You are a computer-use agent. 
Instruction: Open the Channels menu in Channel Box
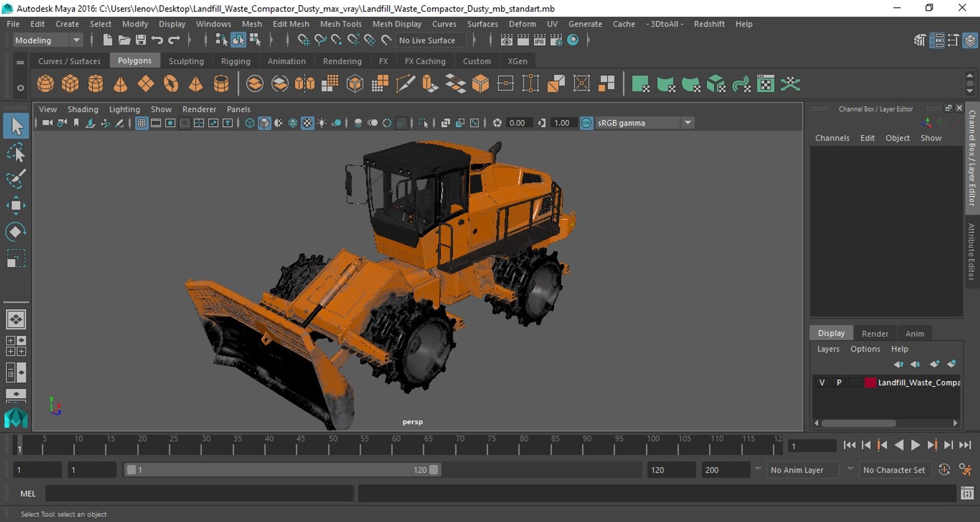[832, 138]
